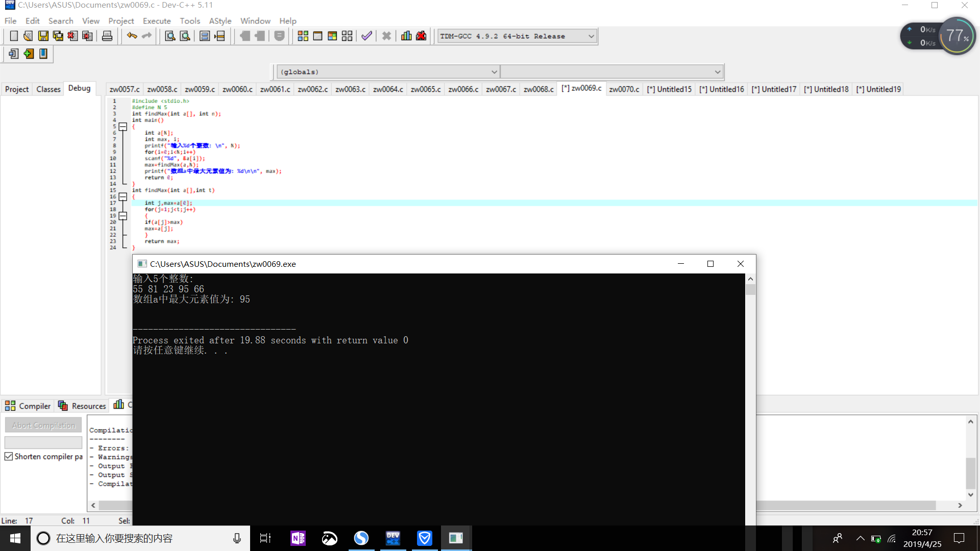Click the Print icon in toolbar
The width and height of the screenshot is (980, 551).
pyautogui.click(x=107, y=36)
